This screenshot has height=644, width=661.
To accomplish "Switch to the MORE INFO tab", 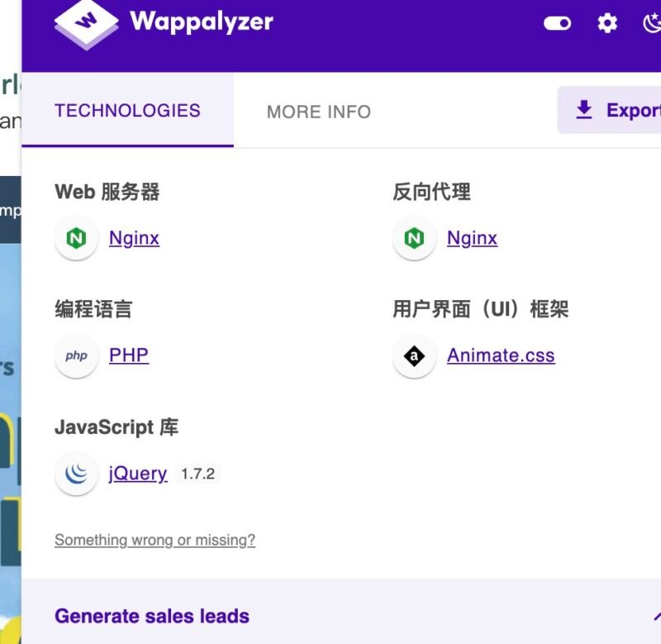I will (x=319, y=111).
